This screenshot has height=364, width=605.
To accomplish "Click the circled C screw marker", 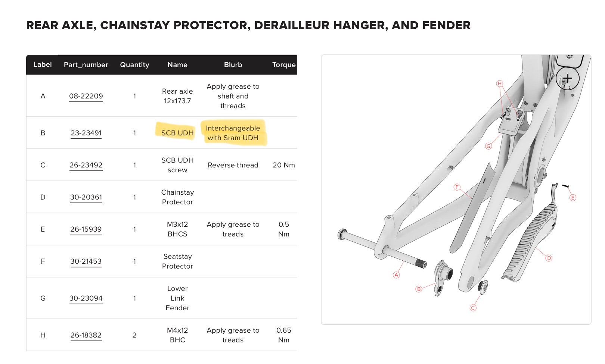I will click(473, 308).
